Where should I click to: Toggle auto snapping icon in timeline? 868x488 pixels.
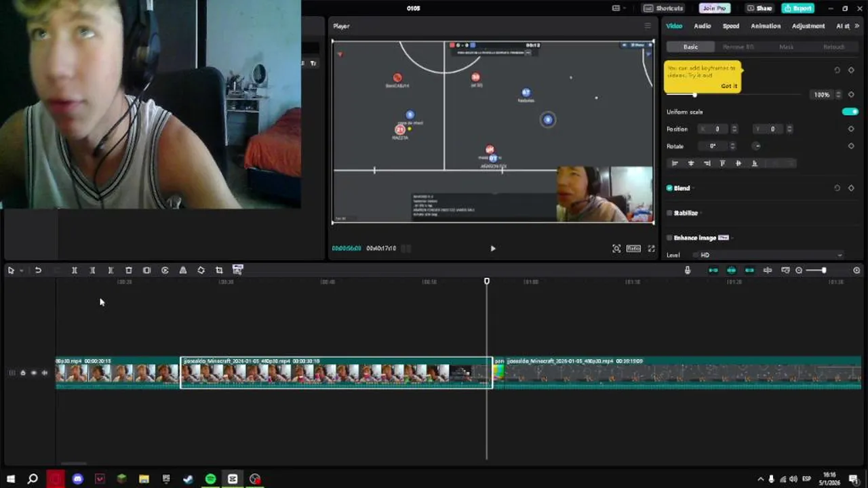pos(731,270)
